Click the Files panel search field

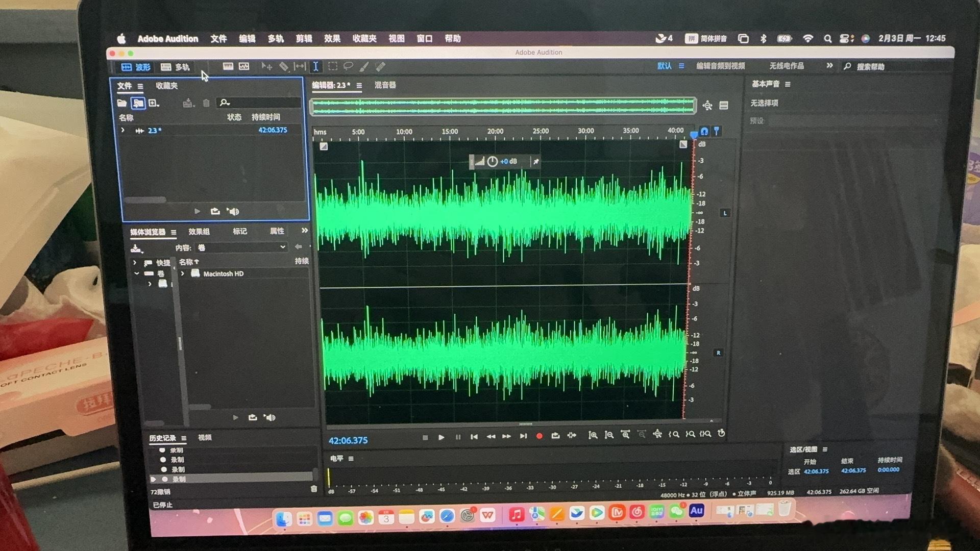[258, 103]
